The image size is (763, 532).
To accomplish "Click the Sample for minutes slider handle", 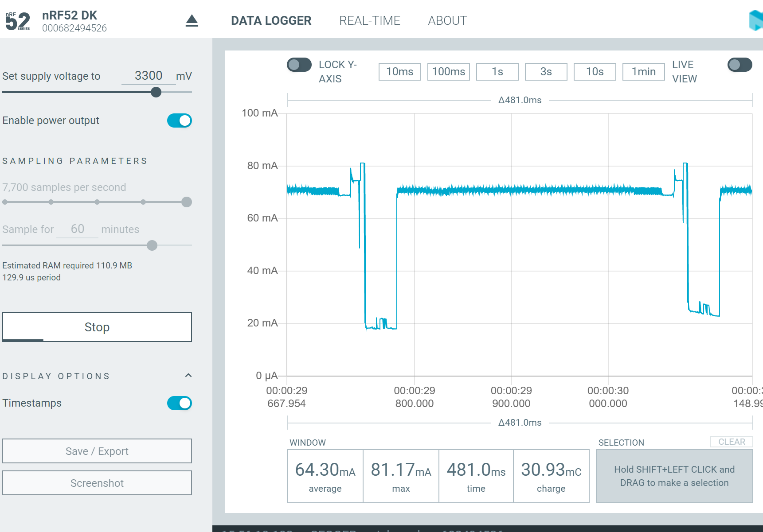I will click(x=152, y=245).
